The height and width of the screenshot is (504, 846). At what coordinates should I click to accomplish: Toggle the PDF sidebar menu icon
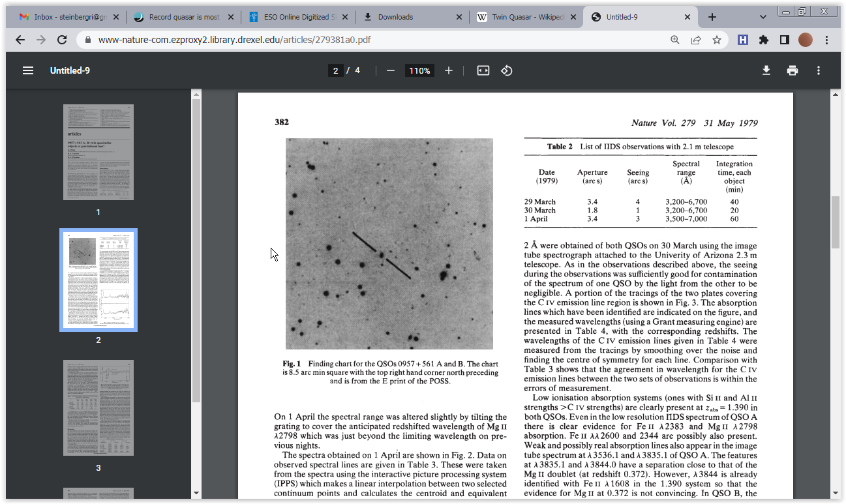[x=28, y=70]
